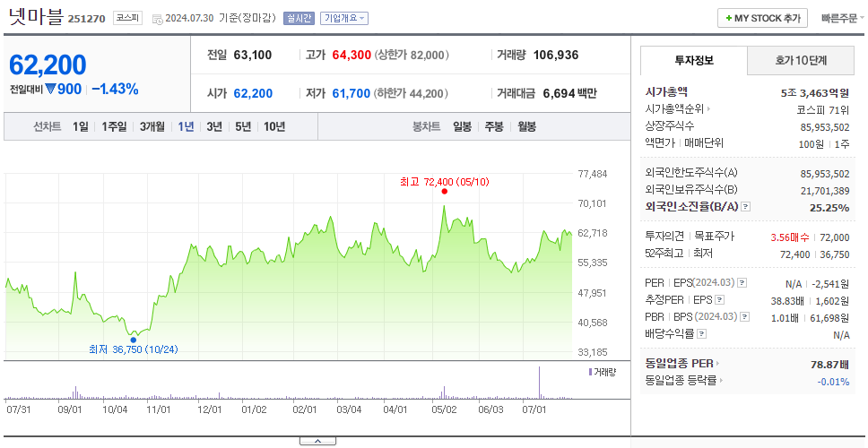Collapse the chart using the bottom chevron handle
The width and height of the screenshot is (868, 448).
pos(317,441)
